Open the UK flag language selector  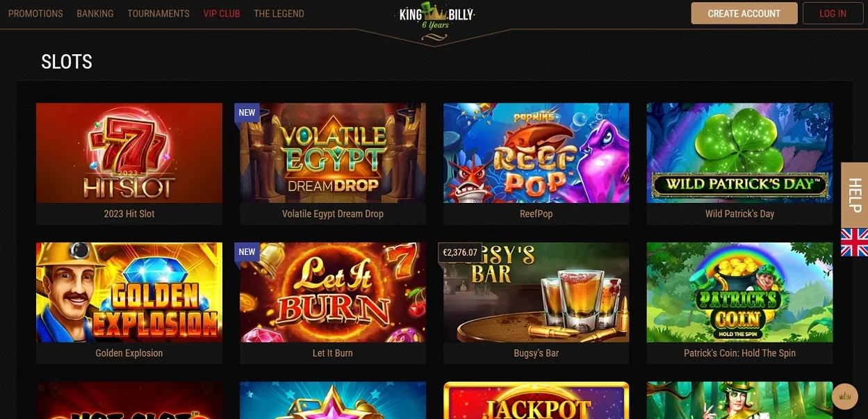(x=854, y=243)
